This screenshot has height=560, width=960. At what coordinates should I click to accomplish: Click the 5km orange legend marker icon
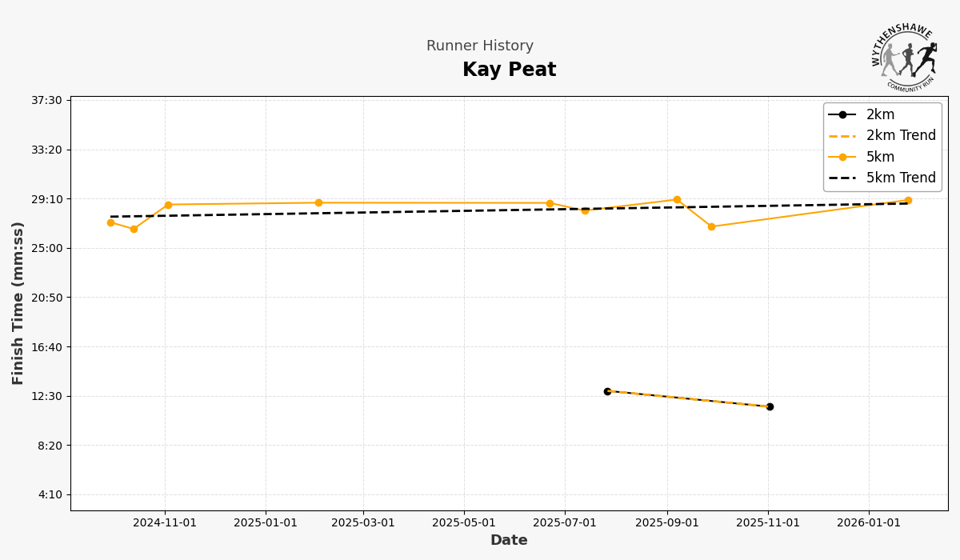(842, 157)
